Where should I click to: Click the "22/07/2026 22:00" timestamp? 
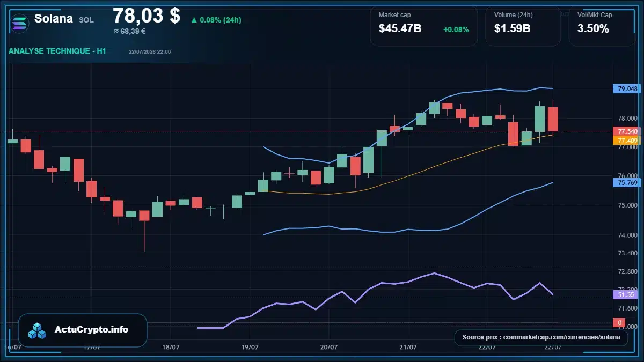[150, 51]
